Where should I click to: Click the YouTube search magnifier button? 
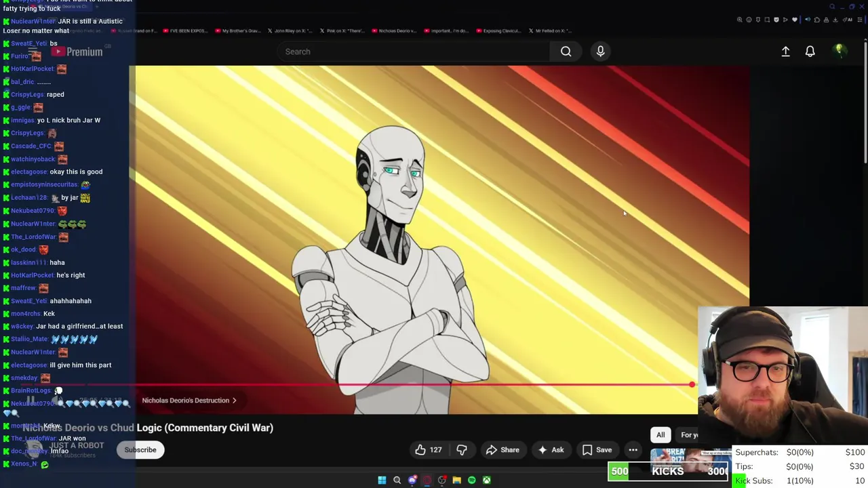[566, 52]
